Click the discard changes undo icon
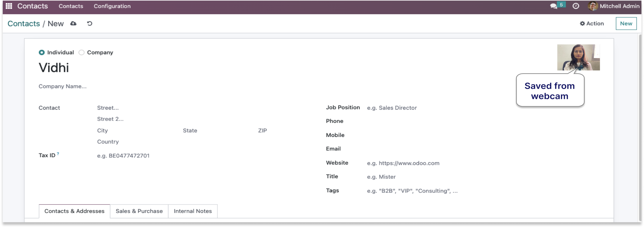The image size is (644, 227). (90, 24)
